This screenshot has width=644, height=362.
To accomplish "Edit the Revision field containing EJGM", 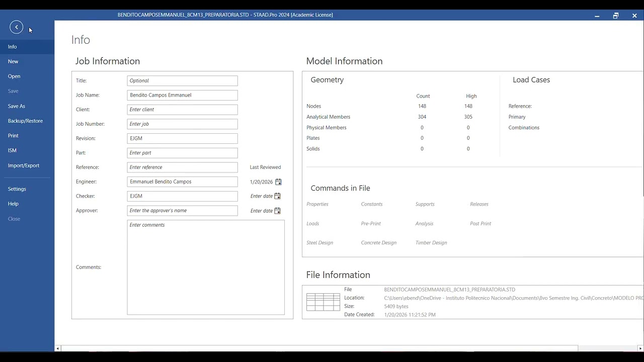I will click(x=182, y=138).
